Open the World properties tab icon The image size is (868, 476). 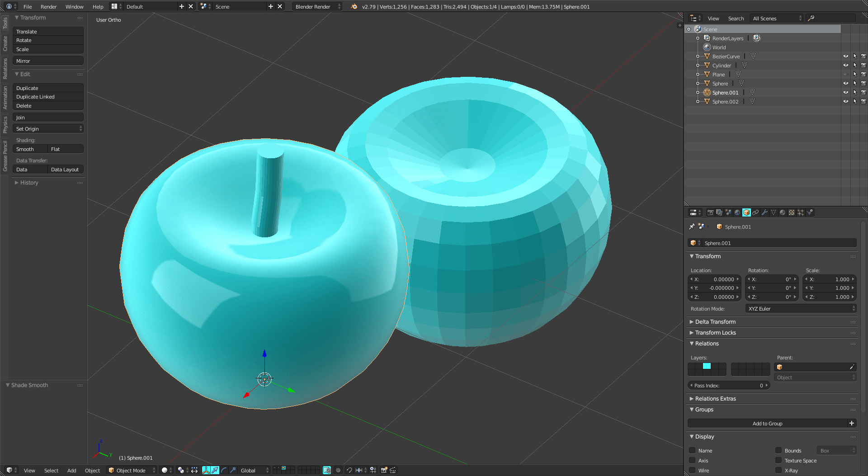(x=737, y=212)
